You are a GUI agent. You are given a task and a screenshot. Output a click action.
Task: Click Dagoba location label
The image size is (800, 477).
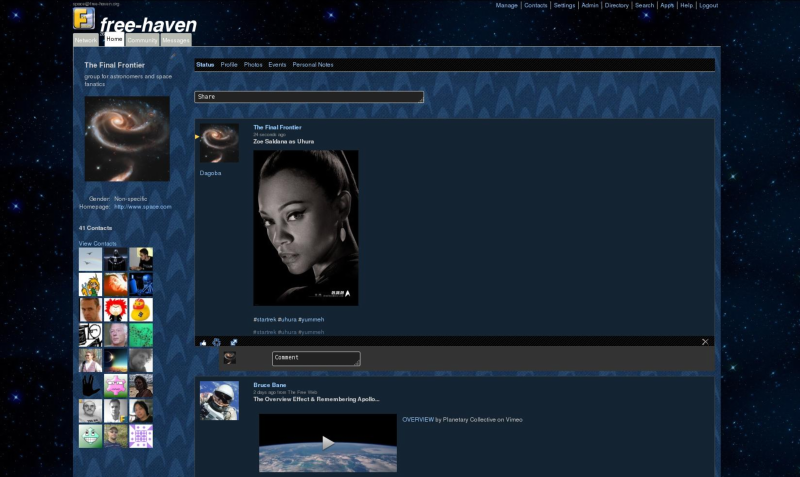pos(210,173)
